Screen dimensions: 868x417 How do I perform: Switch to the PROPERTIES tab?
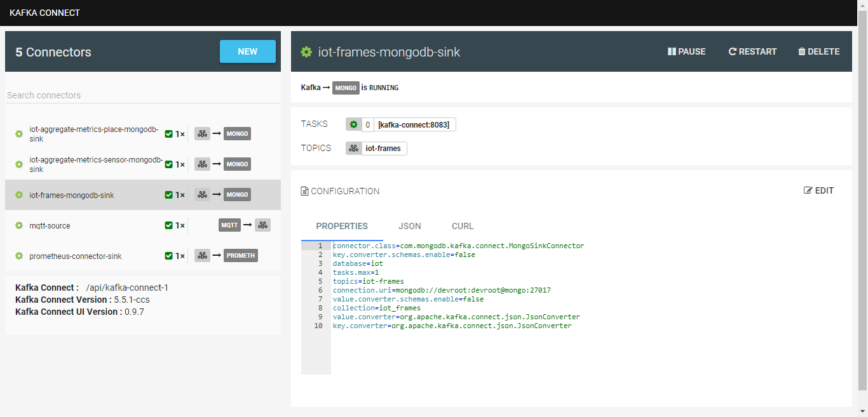click(x=342, y=226)
